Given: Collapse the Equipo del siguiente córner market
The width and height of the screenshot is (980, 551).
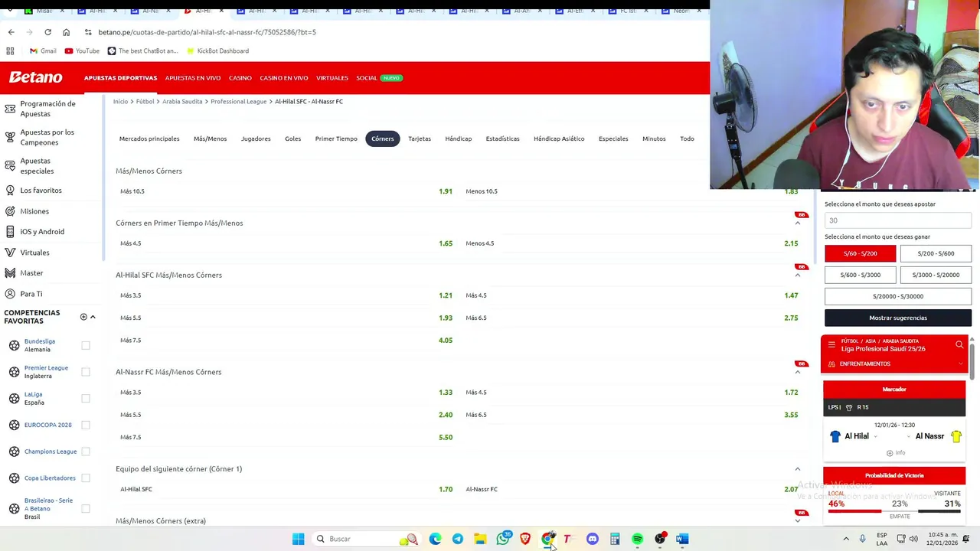Looking at the screenshot, I should pyautogui.click(x=797, y=469).
